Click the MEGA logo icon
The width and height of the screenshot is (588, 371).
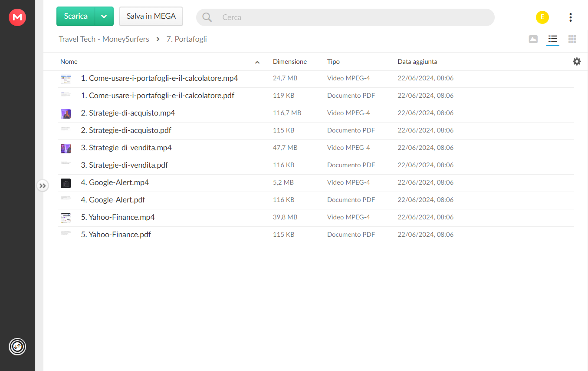pos(17,17)
